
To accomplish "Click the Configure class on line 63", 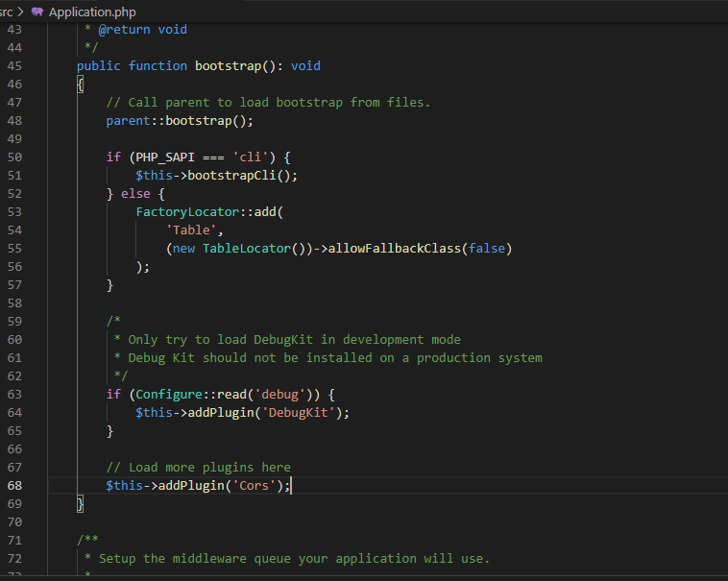I will point(169,395).
